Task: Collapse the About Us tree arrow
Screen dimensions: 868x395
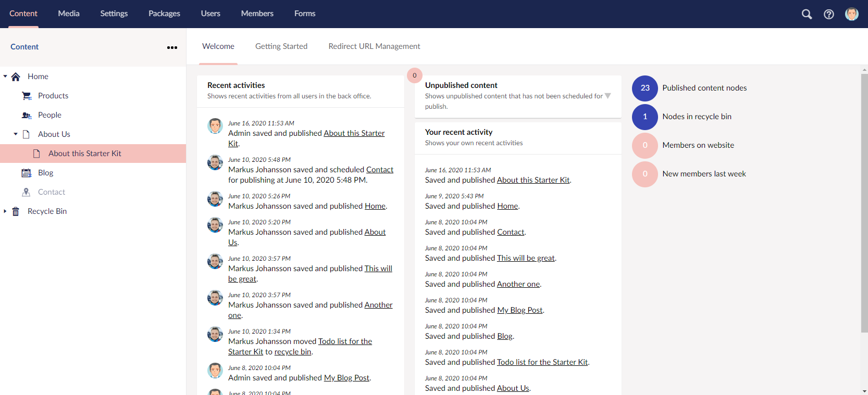Action: pos(16,134)
